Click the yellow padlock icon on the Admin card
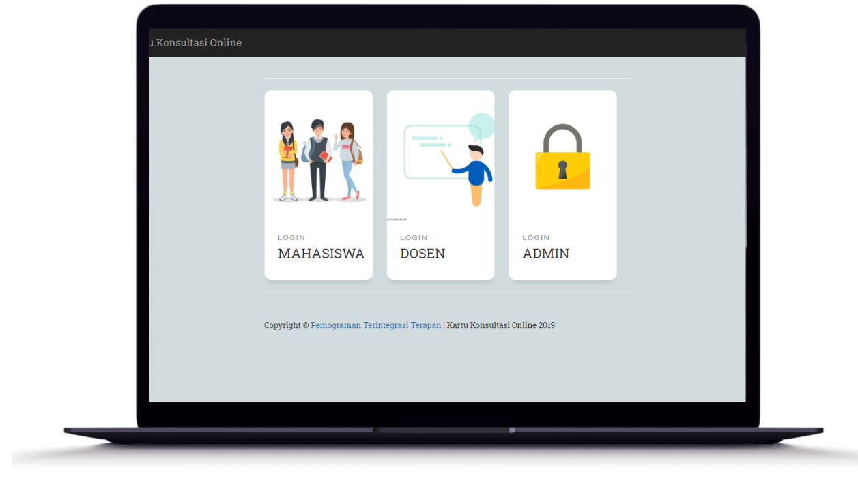This screenshot has width=858, height=504. tap(562, 156)
